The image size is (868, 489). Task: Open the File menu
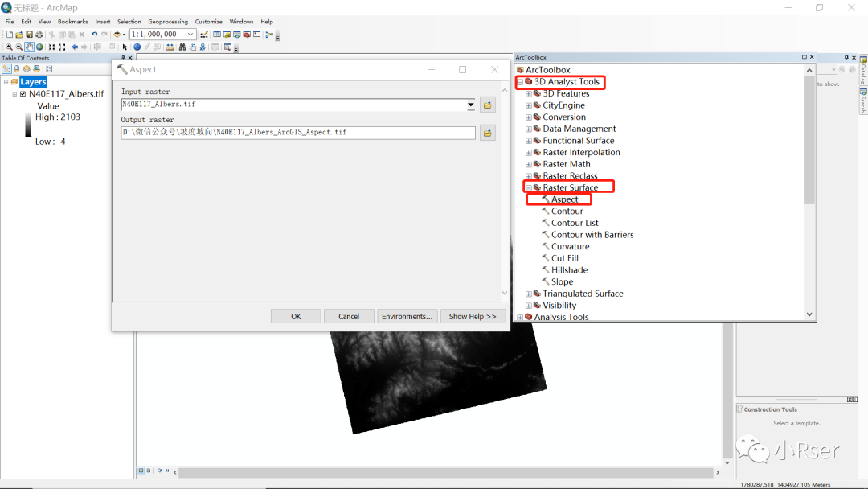[10, 22]
